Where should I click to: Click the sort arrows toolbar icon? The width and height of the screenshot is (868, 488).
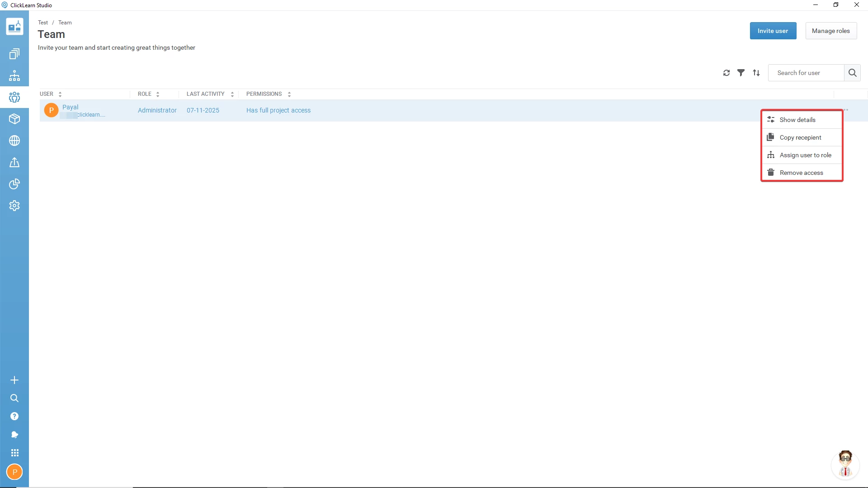coord(756,73)
